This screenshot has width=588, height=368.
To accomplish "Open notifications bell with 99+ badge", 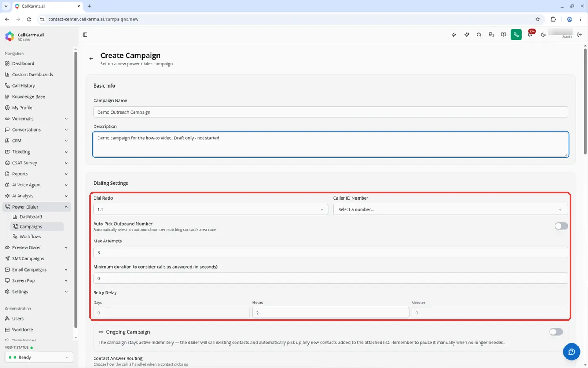I will 530,34.
